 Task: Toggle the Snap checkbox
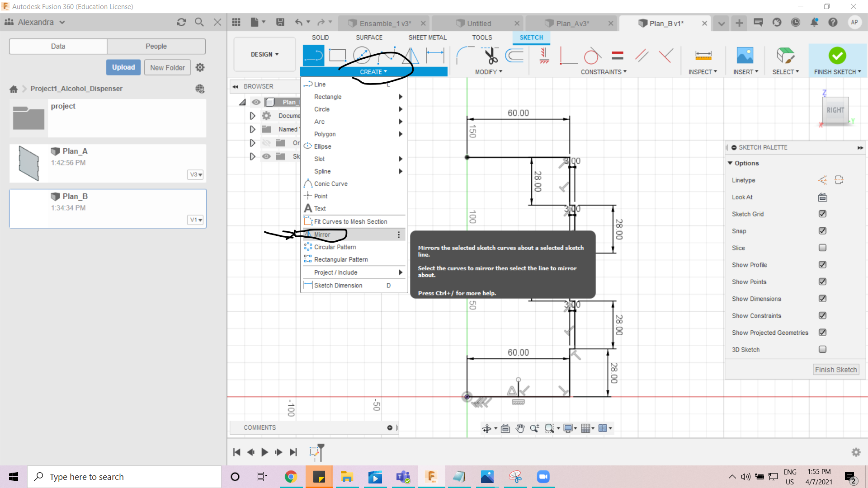click(822, 231)
